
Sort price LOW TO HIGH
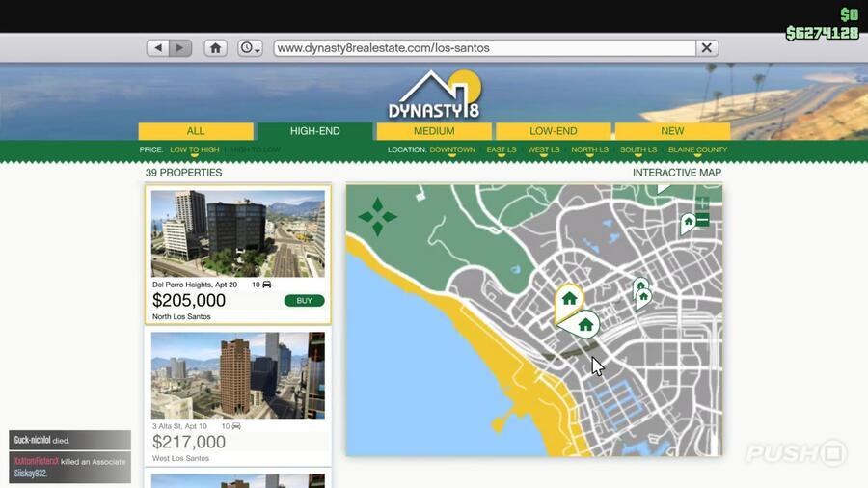pos(194,149)
